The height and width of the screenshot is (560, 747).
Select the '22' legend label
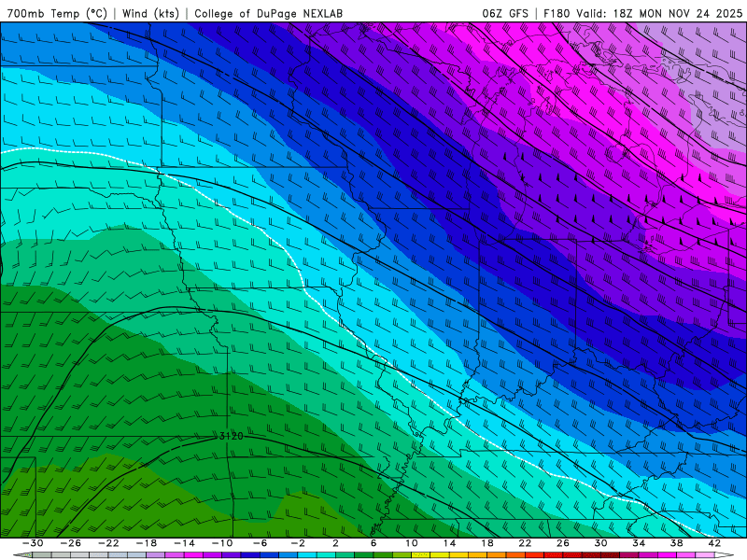click(525, 543)
